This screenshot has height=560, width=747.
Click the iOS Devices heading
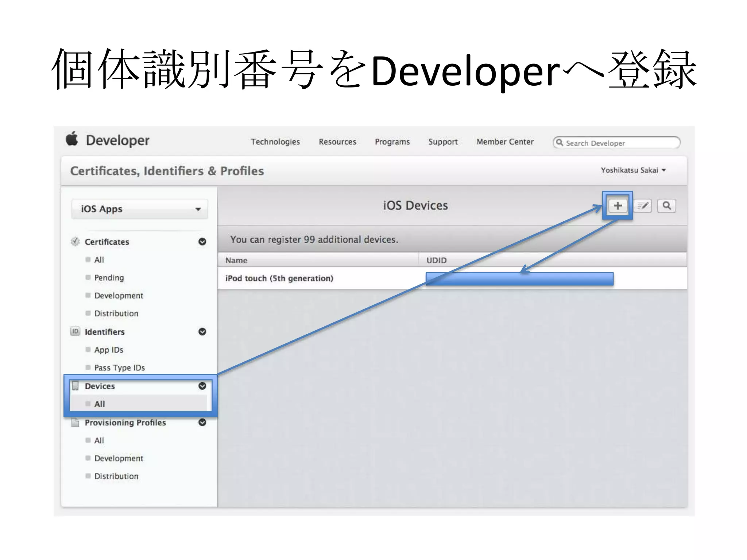(x=415, y=206)
